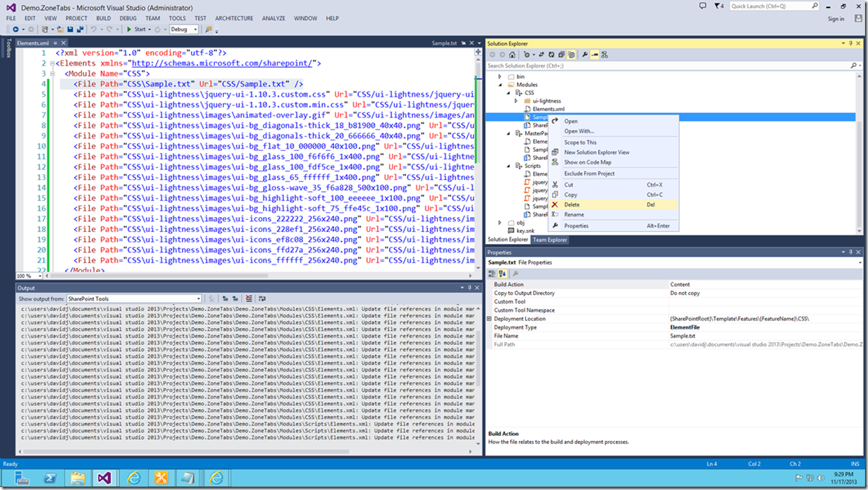Image resolution: width=868 pixels, height=490 pixels.
Task: Expand the ui-lightness folder node
Action: click(516, 101)
